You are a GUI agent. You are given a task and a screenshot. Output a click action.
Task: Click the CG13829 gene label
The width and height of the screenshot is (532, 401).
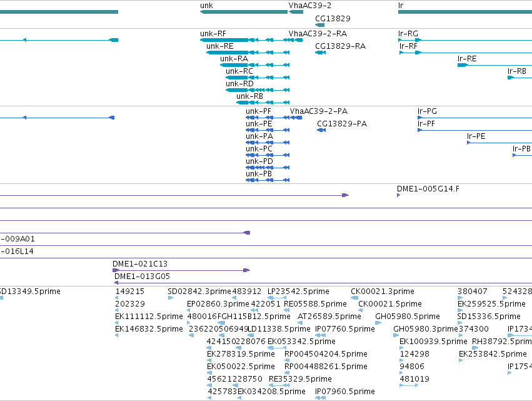[x=333, y=19]
